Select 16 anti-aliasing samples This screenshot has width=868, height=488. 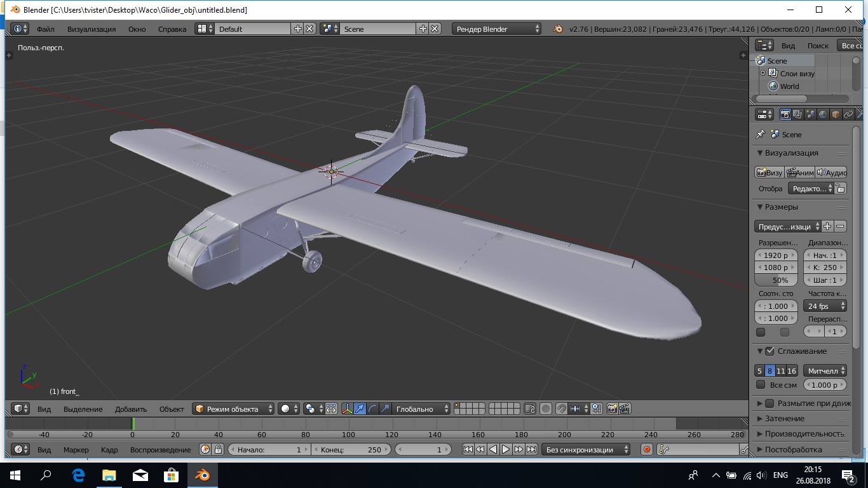pos(791,370)
